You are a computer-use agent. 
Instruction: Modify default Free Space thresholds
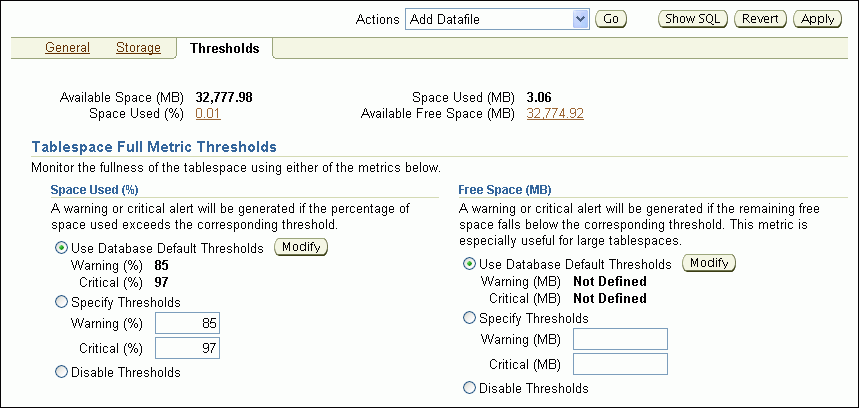709,263
